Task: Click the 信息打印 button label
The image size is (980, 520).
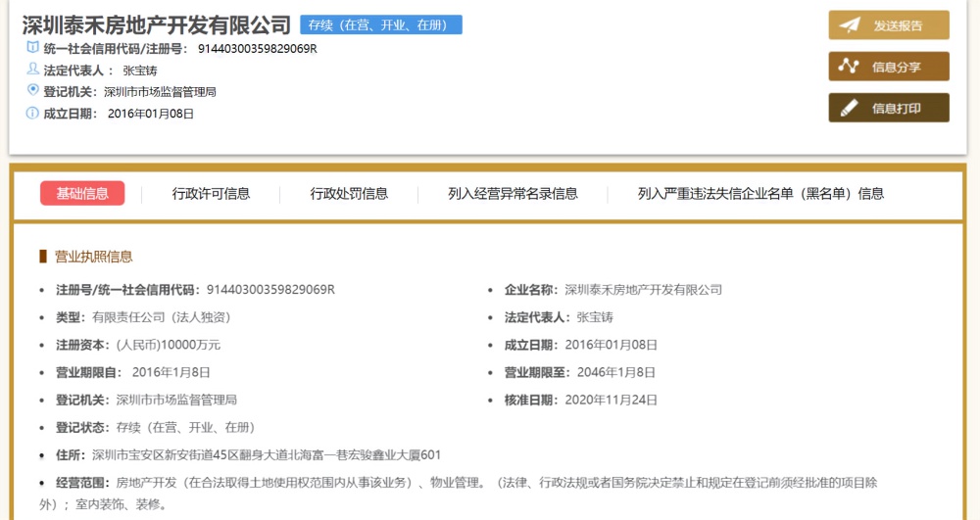Action: [897, 108]
